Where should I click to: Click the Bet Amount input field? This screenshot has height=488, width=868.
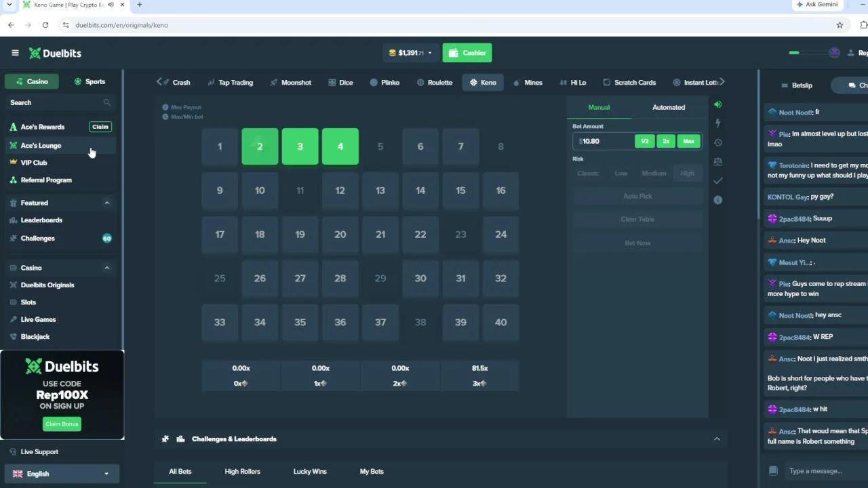pyautogui.click(x=604, y=141)
